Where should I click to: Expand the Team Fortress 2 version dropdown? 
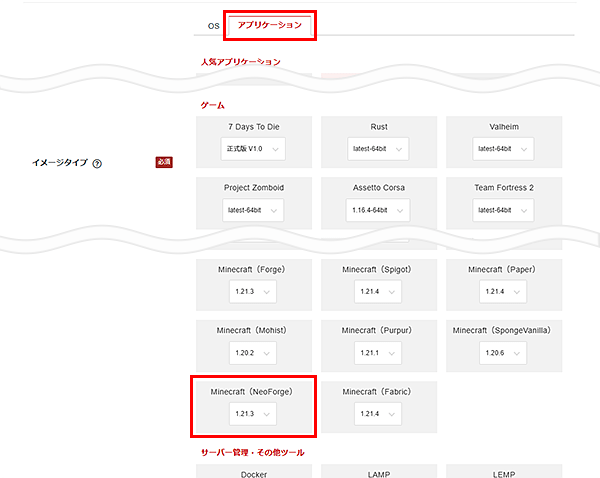502,210
